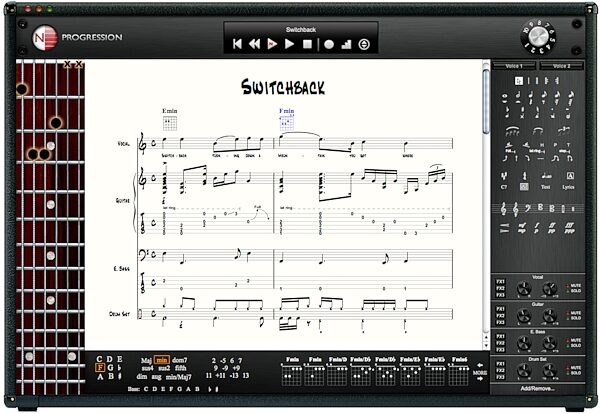Select the fff/ppp dynamics marking
This screenshot has width=600, height=414.
tap(569, 228)
